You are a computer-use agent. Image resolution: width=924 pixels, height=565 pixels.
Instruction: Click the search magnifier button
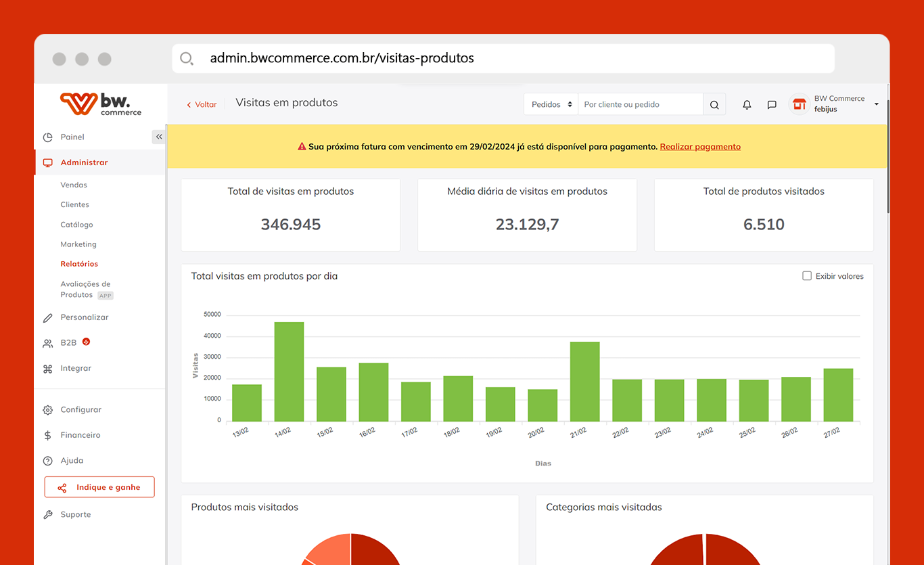714,104
